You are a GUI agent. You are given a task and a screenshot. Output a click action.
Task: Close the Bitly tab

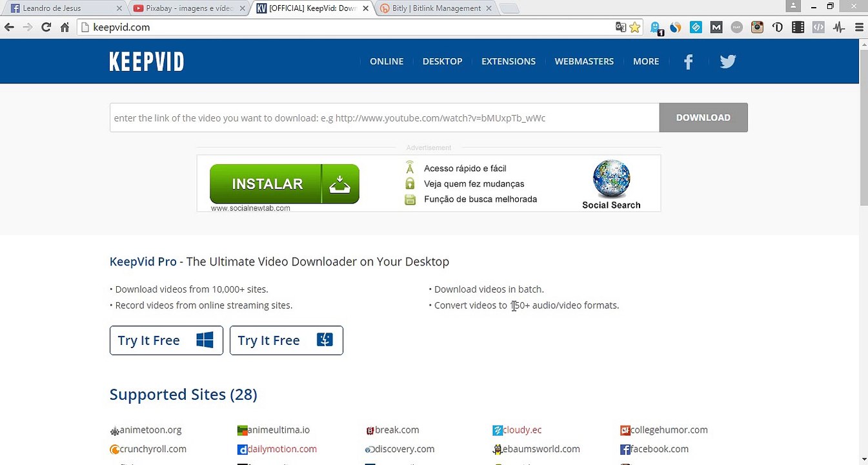[489, 8]
